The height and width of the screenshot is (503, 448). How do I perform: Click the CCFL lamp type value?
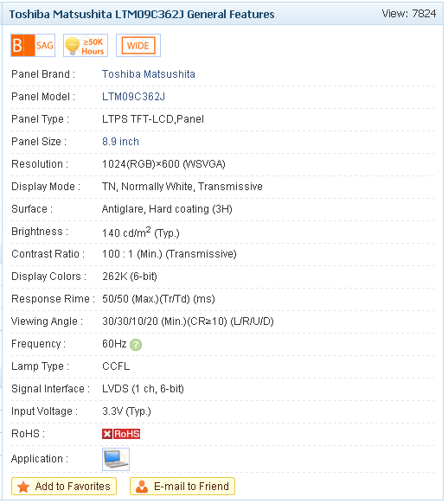click(x=116, y=366)
